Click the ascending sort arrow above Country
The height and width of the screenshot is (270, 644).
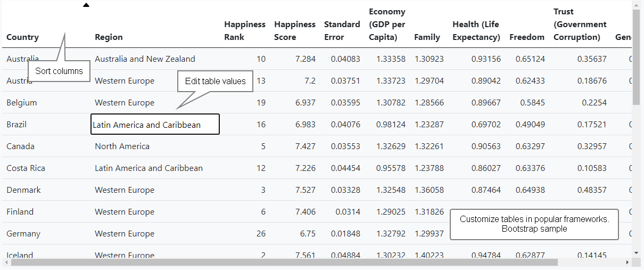coord(86,5)
